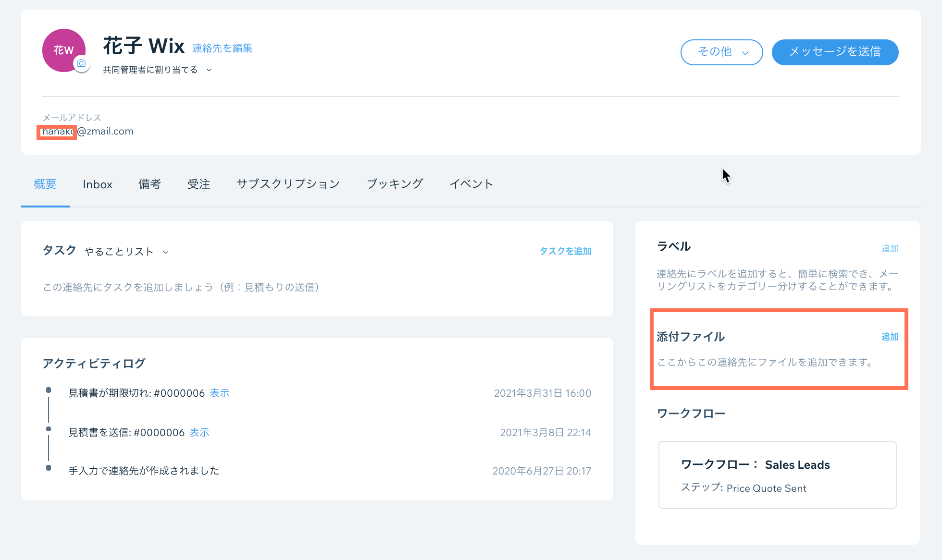This screenshot has width=942, height=560.
Task: Click the ワークフロー section heading
Action: click(x=691, y=414)
